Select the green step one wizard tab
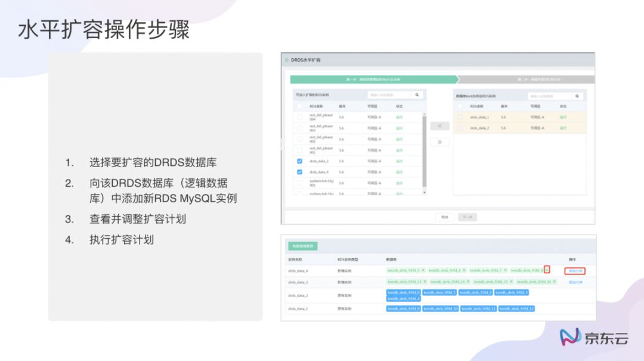This screenshot has width=644, height=361. (374, 79)
